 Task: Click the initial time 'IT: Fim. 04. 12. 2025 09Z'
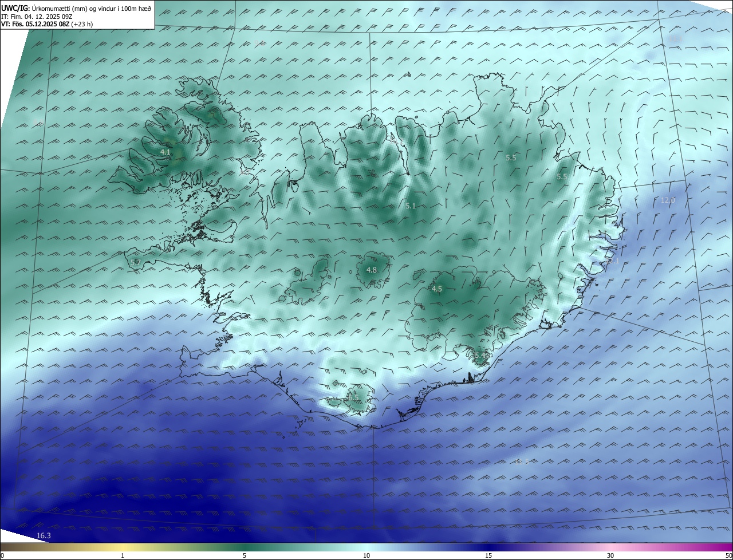37,16
